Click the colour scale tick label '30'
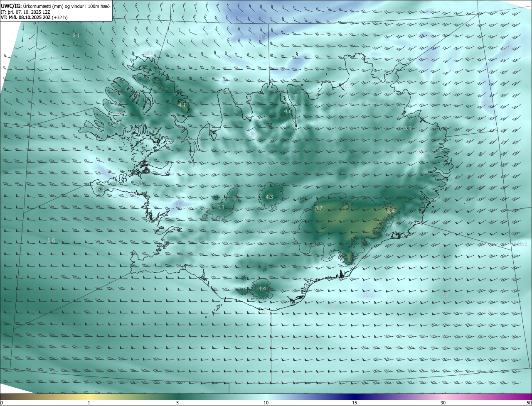 [x=443, y=403]
